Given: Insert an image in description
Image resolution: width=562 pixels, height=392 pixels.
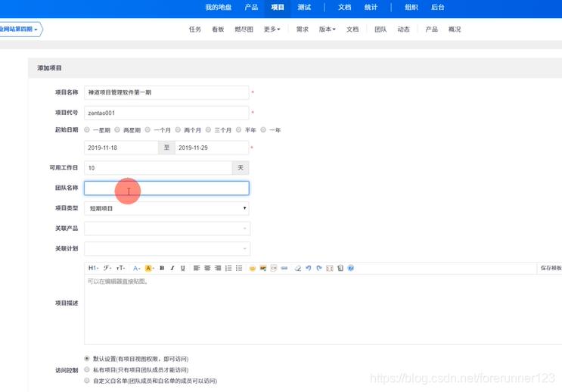Looking at the screenshot, I should tap(263, 268).
